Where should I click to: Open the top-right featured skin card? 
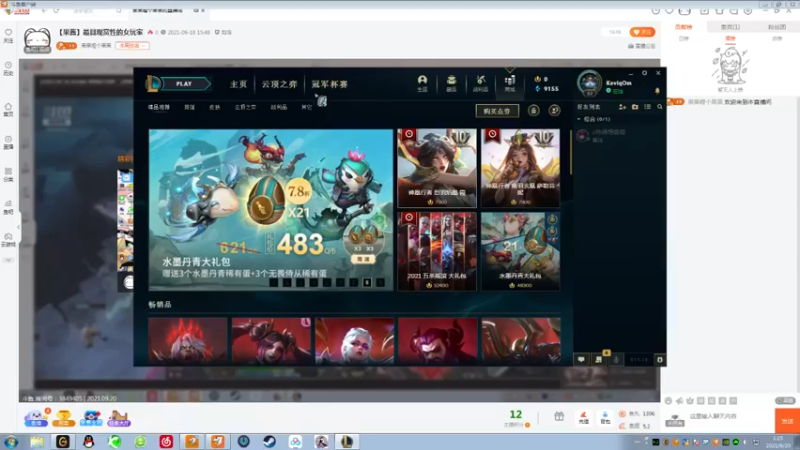click(520, 168)
